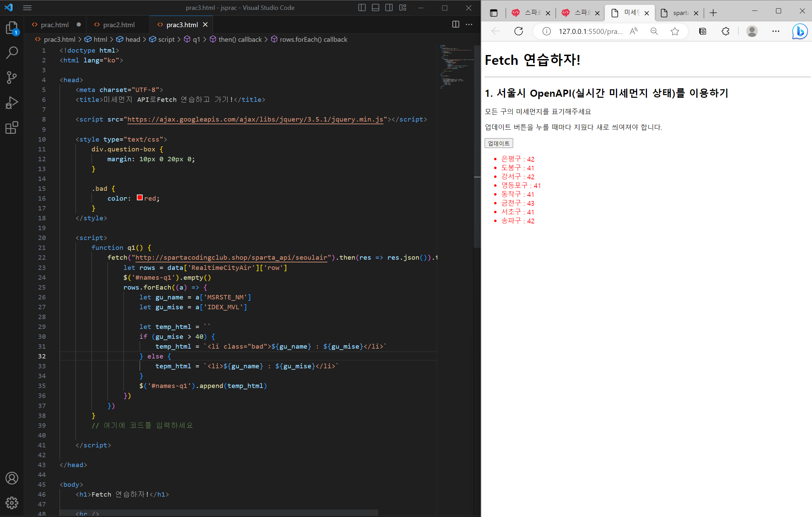Click the 은평구 : 42 list item

[x=518, y=159]
